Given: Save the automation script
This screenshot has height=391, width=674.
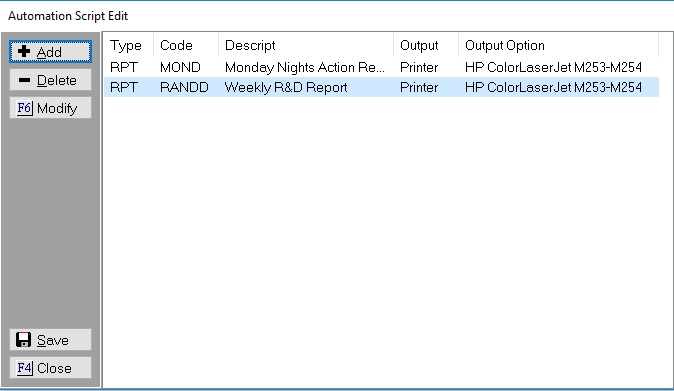Looking at the screenshot, I should (50, 340).
